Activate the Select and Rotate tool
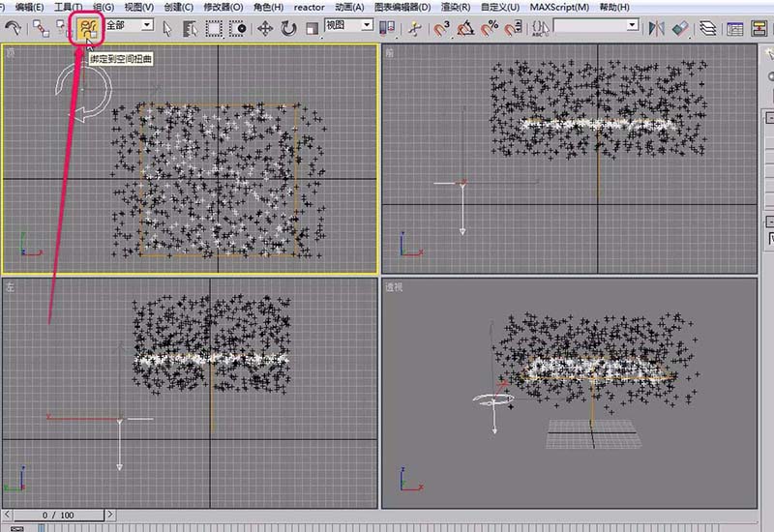The height and width of the screenshot is (532, 774). point(288,28)
